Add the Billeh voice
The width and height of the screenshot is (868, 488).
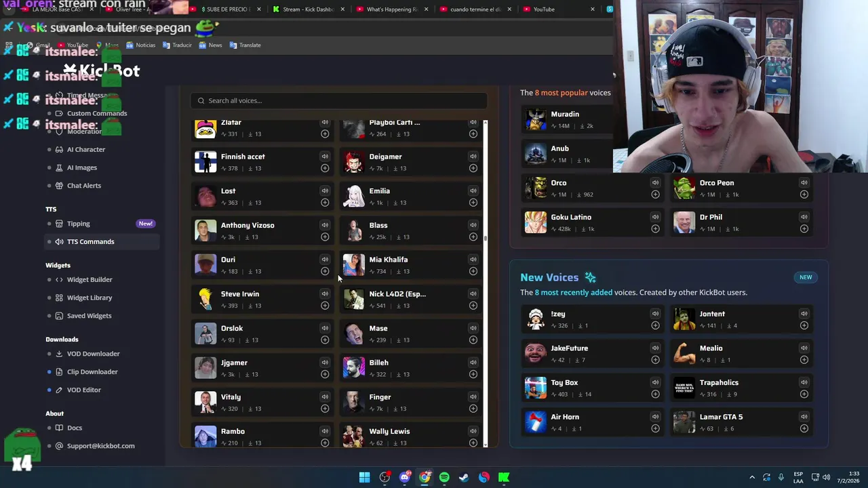[473, 374]
